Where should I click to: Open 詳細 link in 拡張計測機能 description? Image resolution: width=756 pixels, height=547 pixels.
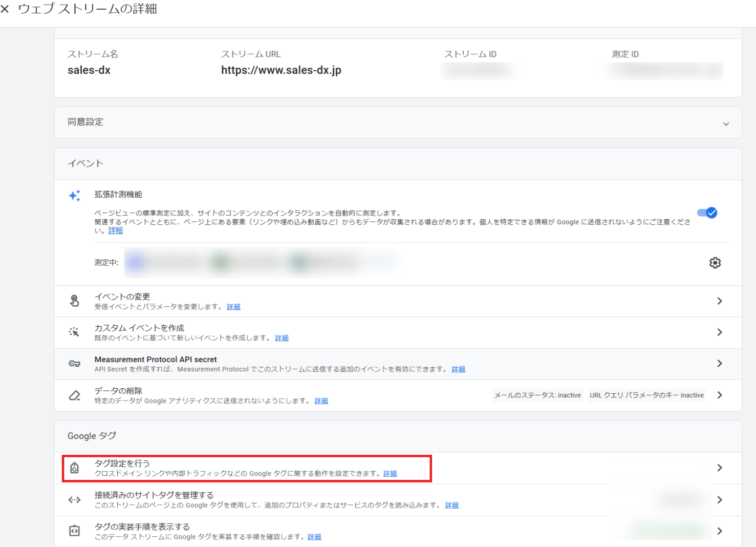tap(116, 230)
